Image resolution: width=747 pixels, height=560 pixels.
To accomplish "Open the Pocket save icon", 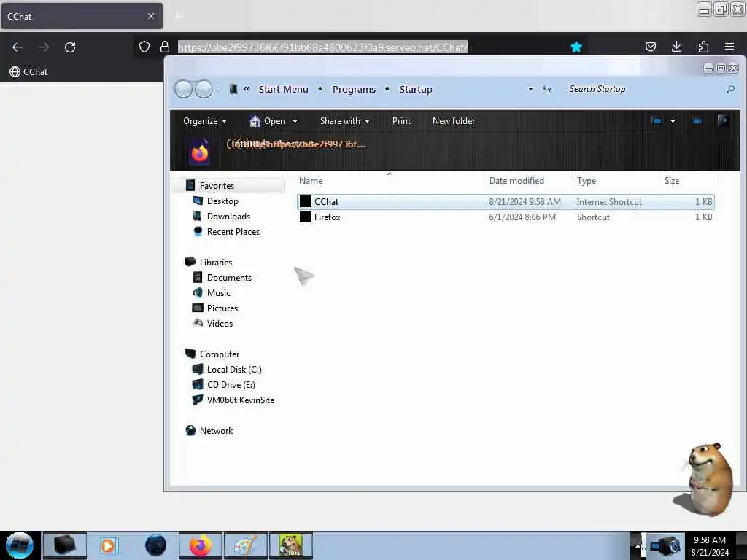I will tap(650, 47).
